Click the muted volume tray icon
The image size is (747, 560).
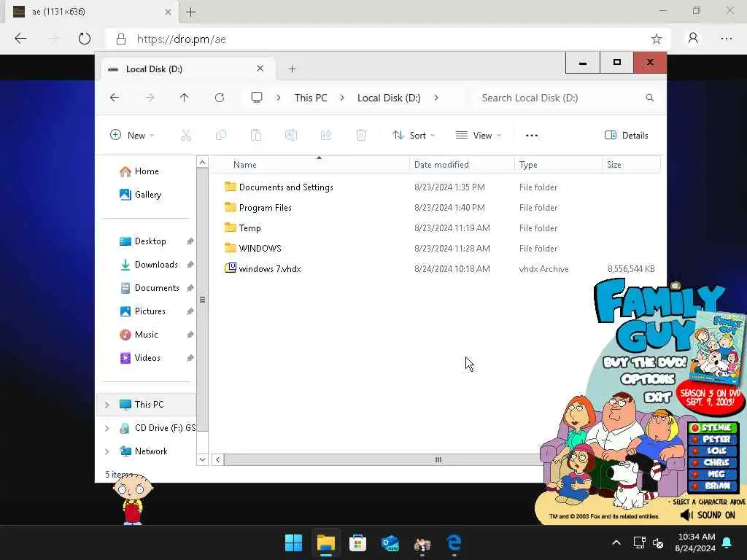click(x=658, y=542)
